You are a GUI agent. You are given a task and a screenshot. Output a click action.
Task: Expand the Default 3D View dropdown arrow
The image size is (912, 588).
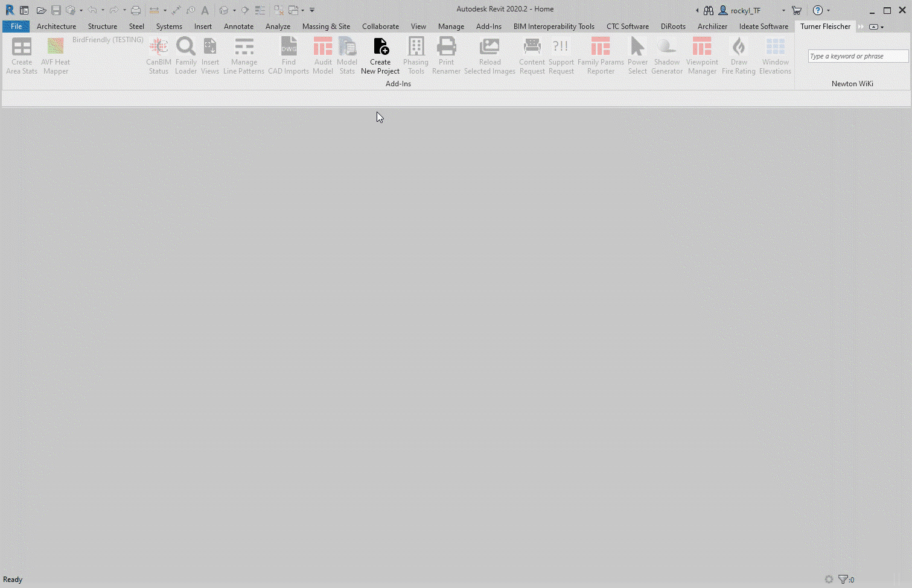234,10
